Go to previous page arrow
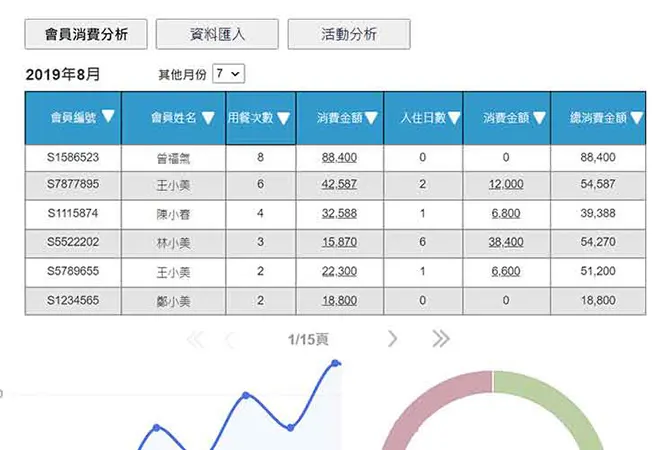The image size is (665, 450). (229, 339)
